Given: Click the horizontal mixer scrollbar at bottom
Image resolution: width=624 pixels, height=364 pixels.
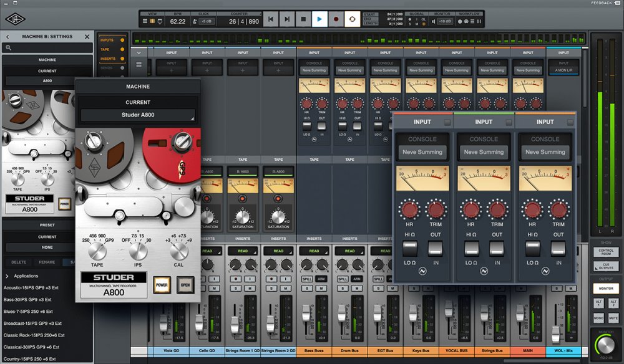Looking at the screenshot, I should click(542, 361).
